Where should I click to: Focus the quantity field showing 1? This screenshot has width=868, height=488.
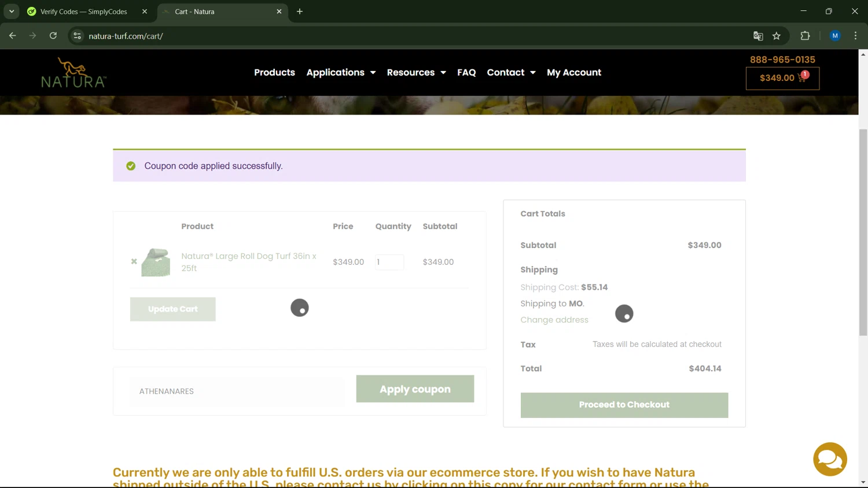point(389,262)
